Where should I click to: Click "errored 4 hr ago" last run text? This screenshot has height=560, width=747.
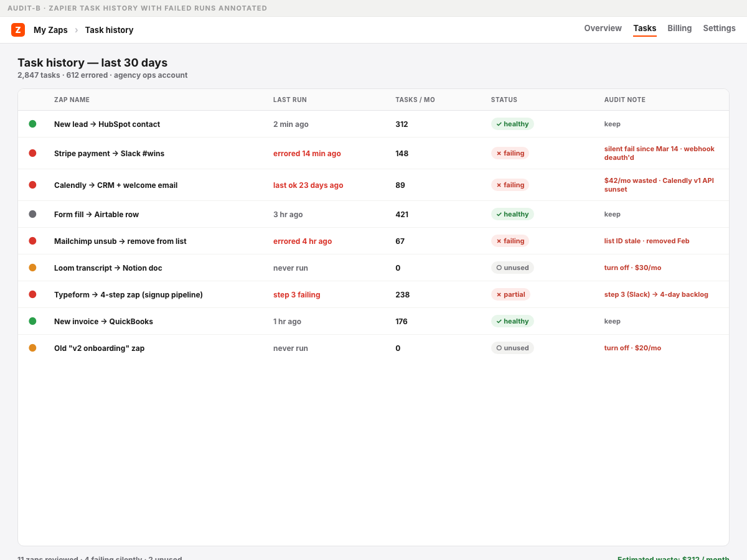click(303, 241)
